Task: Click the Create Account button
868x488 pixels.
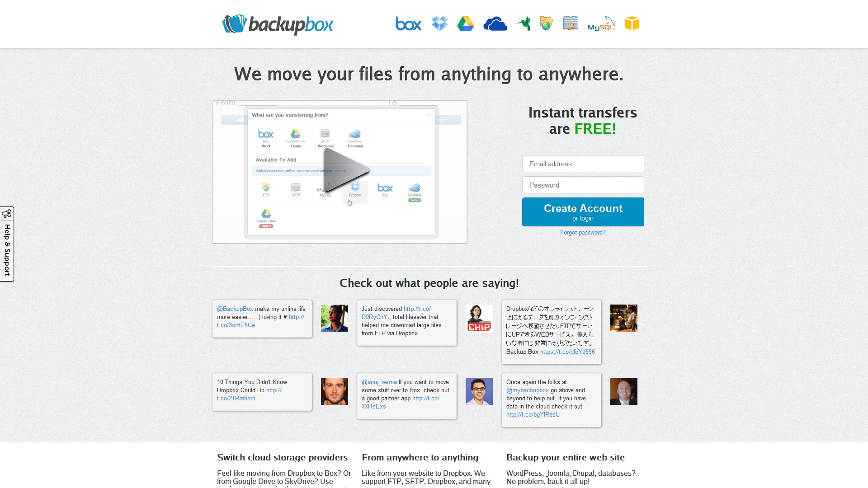Action: point(583,211)
